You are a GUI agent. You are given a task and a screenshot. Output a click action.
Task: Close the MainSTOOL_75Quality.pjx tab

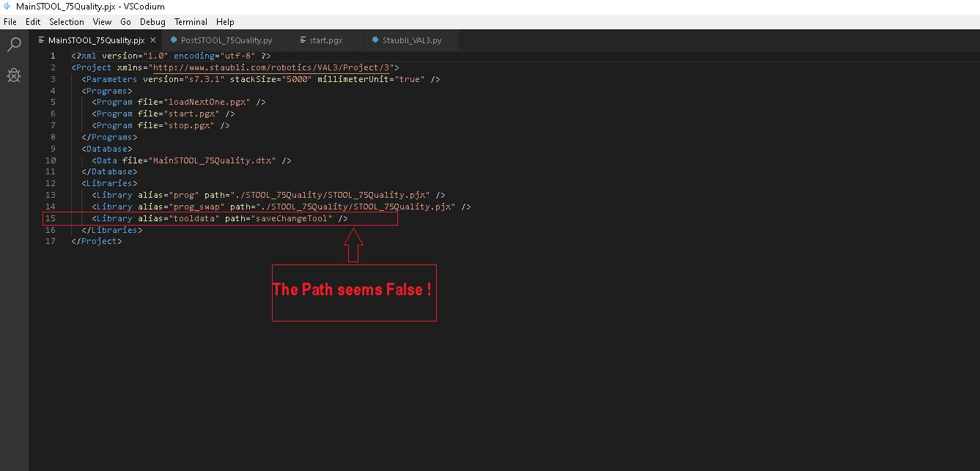[152, 40]
